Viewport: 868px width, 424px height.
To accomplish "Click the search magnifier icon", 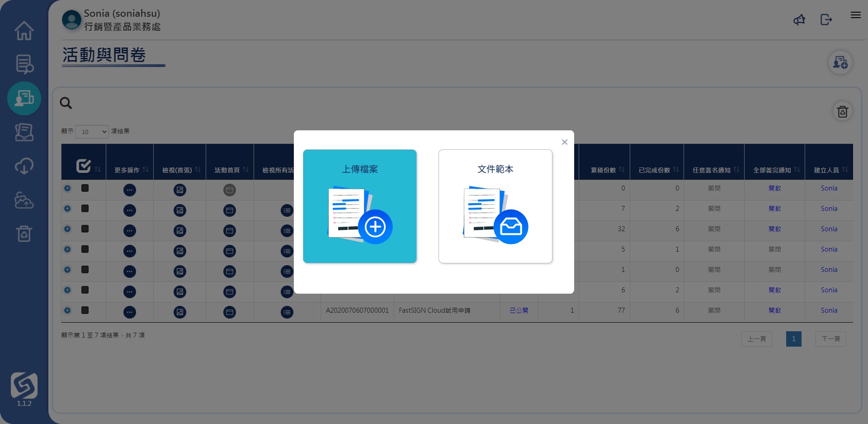I will pos(66,103).
